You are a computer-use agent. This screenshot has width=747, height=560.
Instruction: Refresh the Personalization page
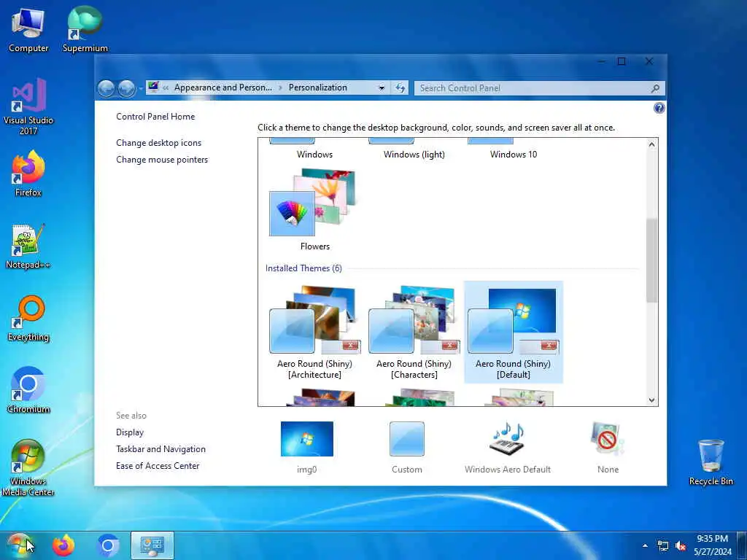click(400, 87)
